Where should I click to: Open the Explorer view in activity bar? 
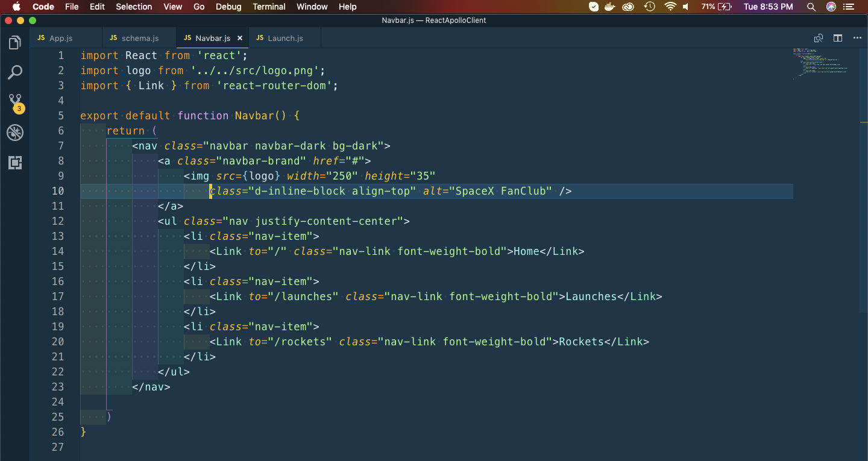tap(15, 43)
